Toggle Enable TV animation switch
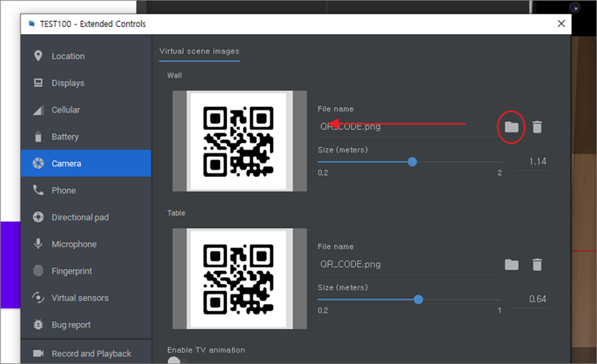Viewport: 597px width, 364px height. click(x=177, y=361)
